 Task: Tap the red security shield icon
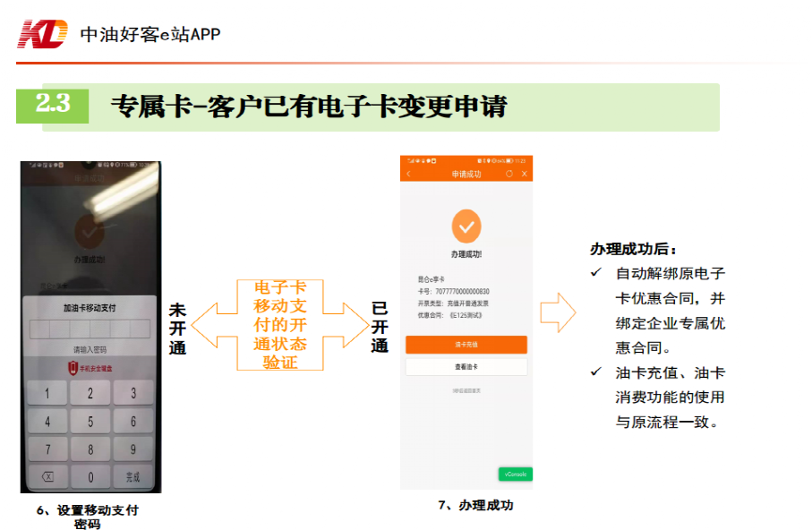(x=73, y=368)
